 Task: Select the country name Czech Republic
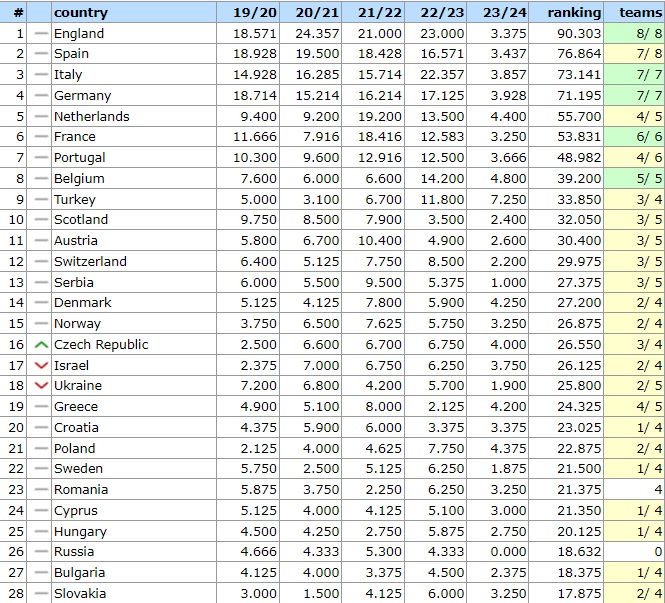pos(101,345)
